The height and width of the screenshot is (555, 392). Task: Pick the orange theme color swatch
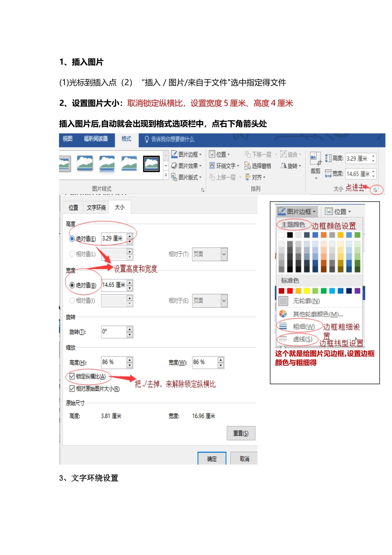pos(324,235)
